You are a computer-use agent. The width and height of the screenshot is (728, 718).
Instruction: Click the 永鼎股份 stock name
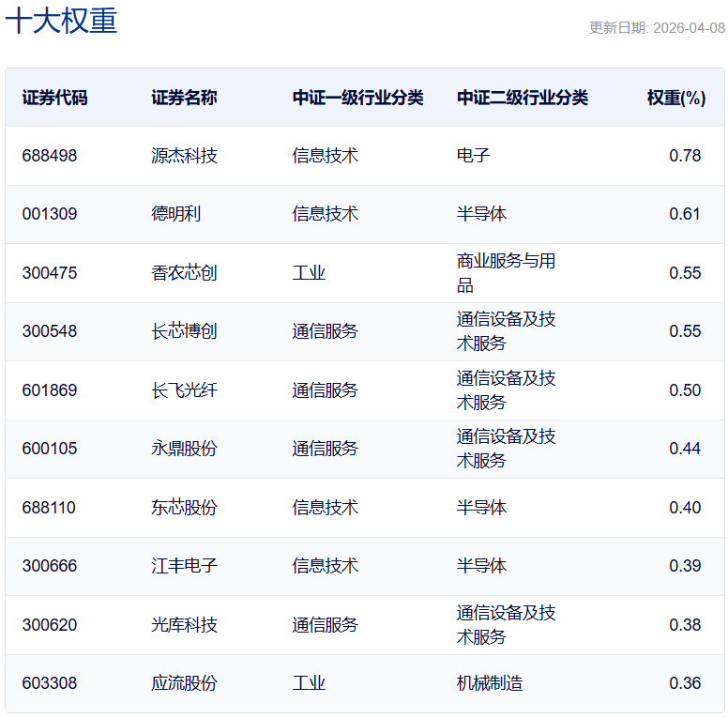point(184,449)
